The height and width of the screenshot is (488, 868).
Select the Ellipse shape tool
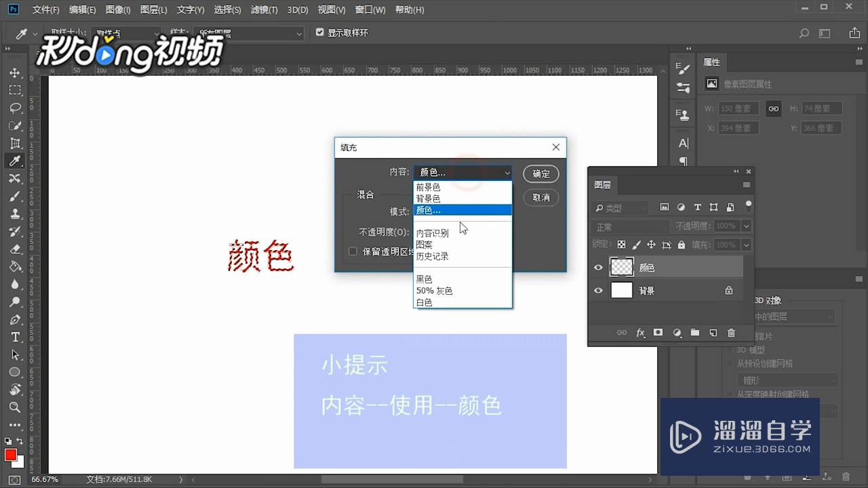tap(15, 372)
